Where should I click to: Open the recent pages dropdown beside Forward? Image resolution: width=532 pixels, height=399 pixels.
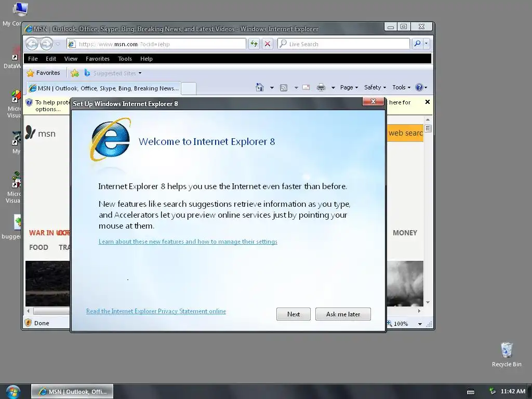click(58, 44)
